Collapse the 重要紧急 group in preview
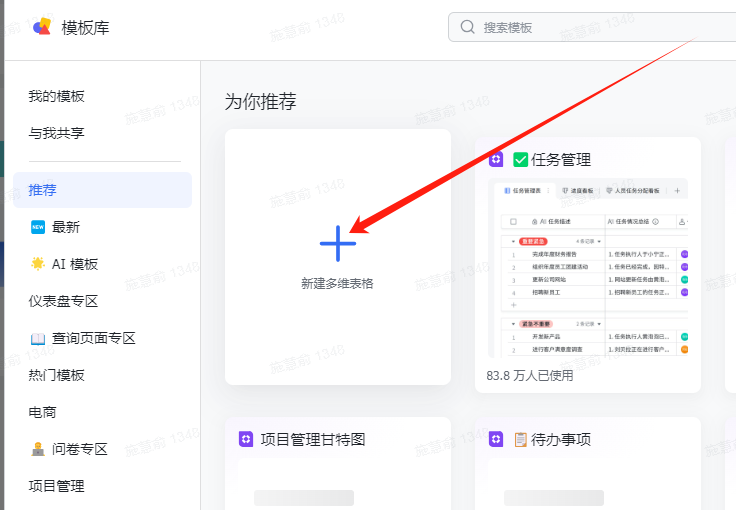This screenshot has width=736, height=510. tap(514, 242)
